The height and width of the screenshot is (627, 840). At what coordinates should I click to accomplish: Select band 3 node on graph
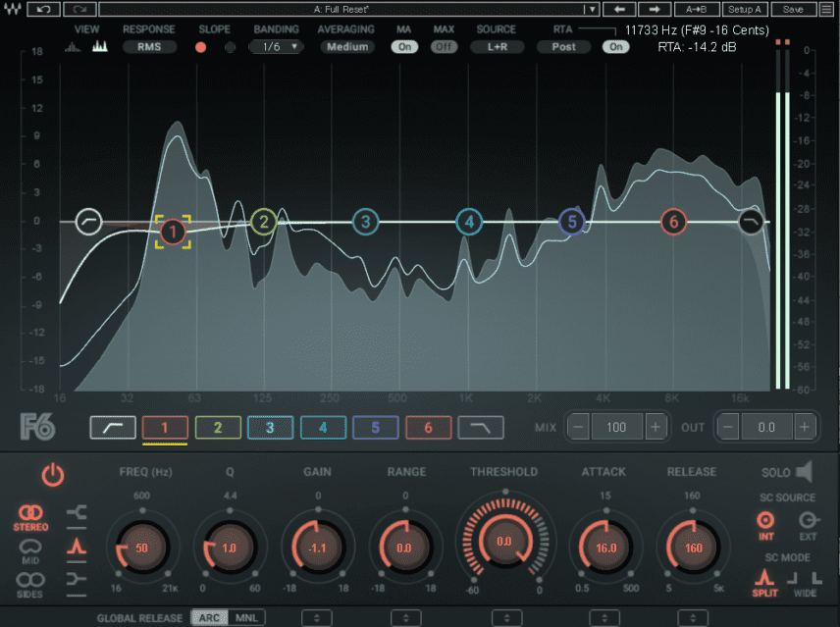(x=365, y=222)
